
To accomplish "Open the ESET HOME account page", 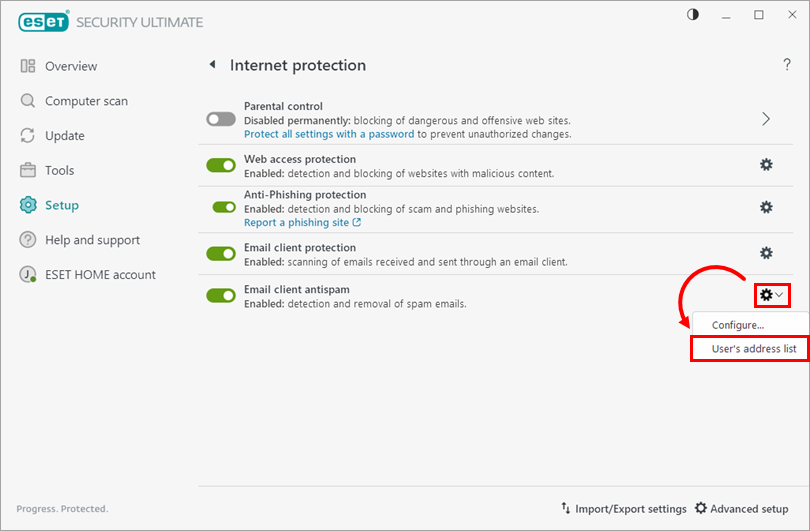I will coord(100,275).
